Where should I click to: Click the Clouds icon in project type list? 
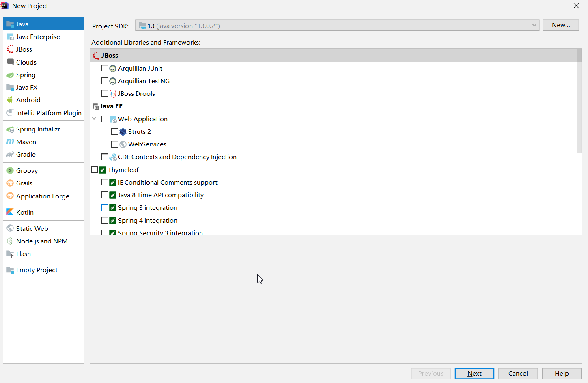(x=10, y=62)
